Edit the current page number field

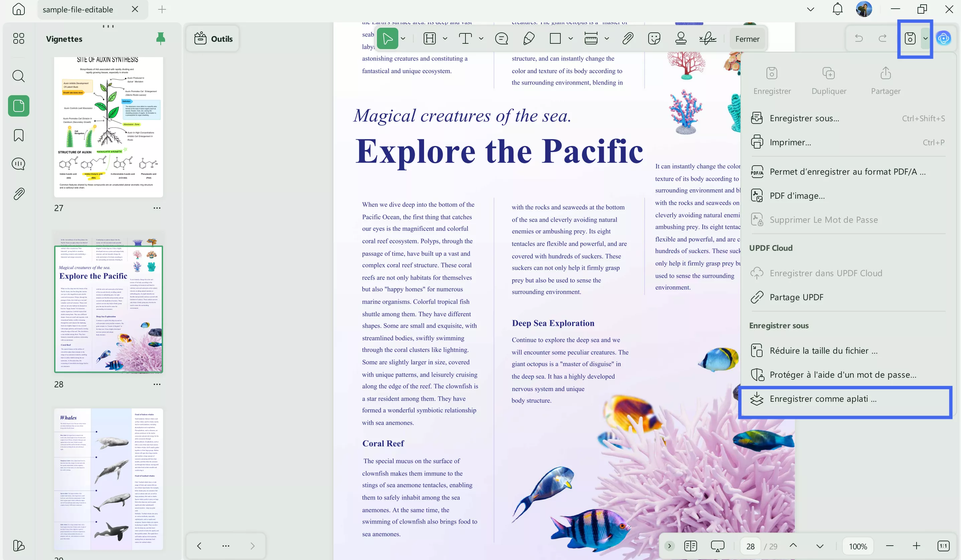pyautogui.click(x=750, y=546)
